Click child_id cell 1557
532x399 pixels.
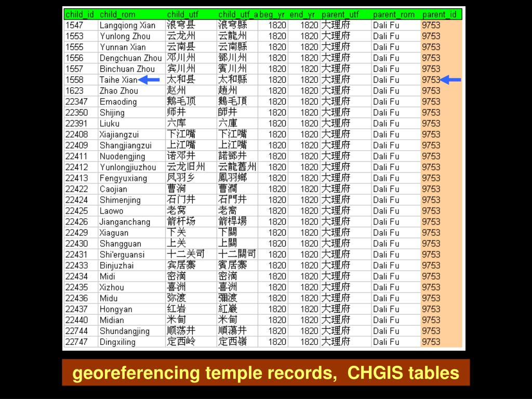81,69
